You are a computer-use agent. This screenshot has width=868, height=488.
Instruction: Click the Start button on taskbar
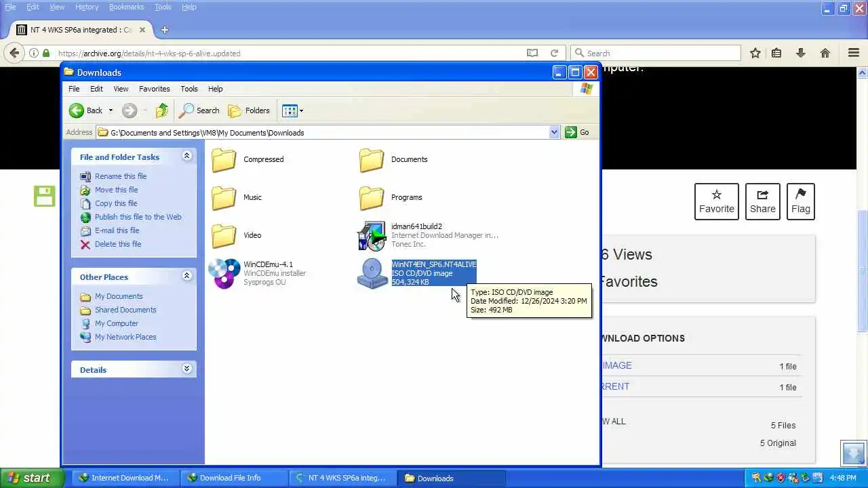[32, 478]
